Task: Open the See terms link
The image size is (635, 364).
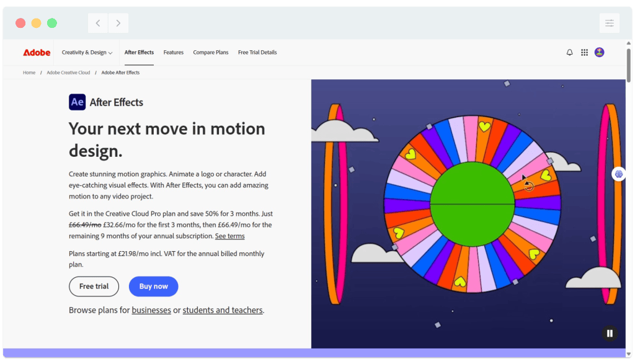Action: coord(229,236)
